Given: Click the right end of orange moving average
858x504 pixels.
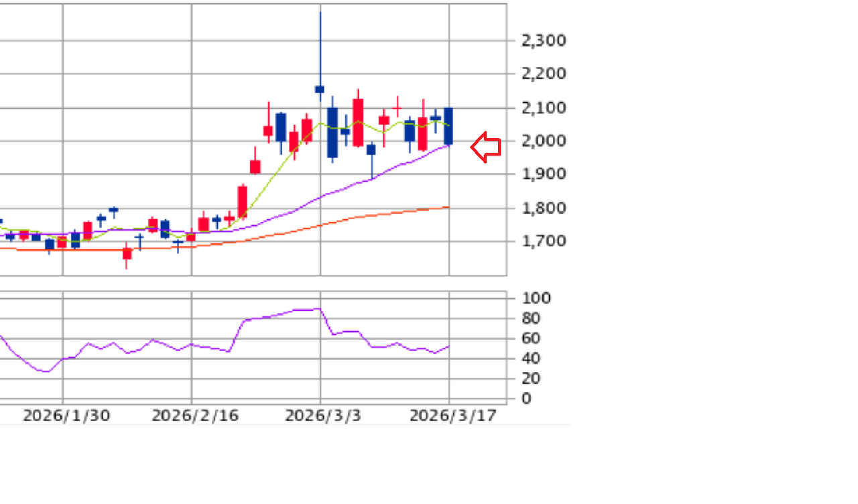Looking at the screenshot, I should point(448,207).
